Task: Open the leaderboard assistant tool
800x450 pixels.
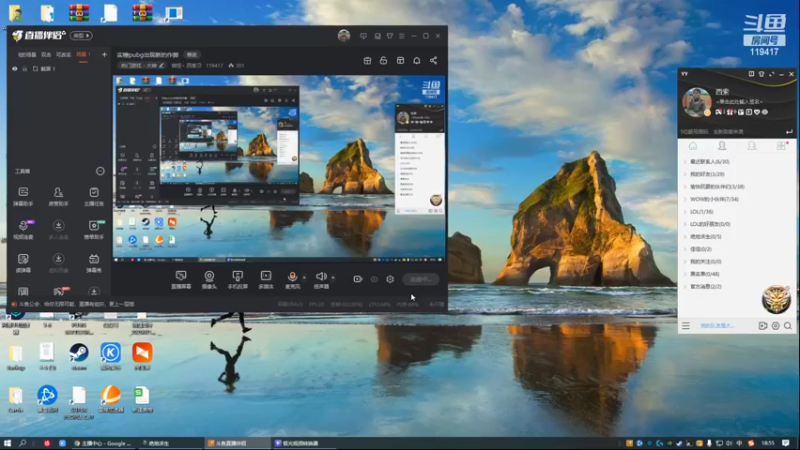Action: point(94,230)
